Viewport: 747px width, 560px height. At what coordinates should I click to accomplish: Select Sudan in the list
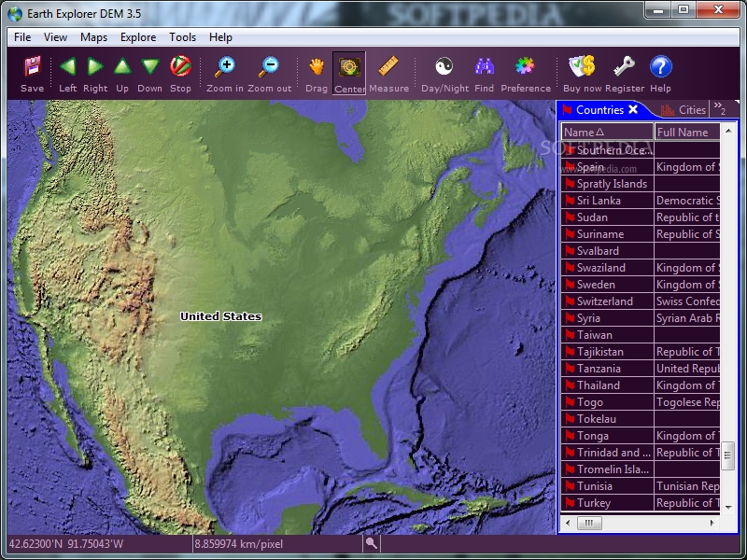click(x=641, y=217)
